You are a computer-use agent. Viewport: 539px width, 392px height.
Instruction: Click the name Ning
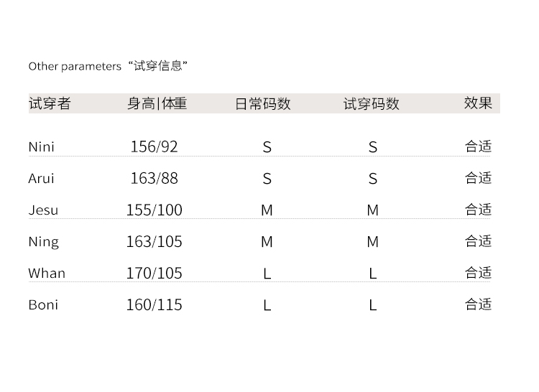44,242
